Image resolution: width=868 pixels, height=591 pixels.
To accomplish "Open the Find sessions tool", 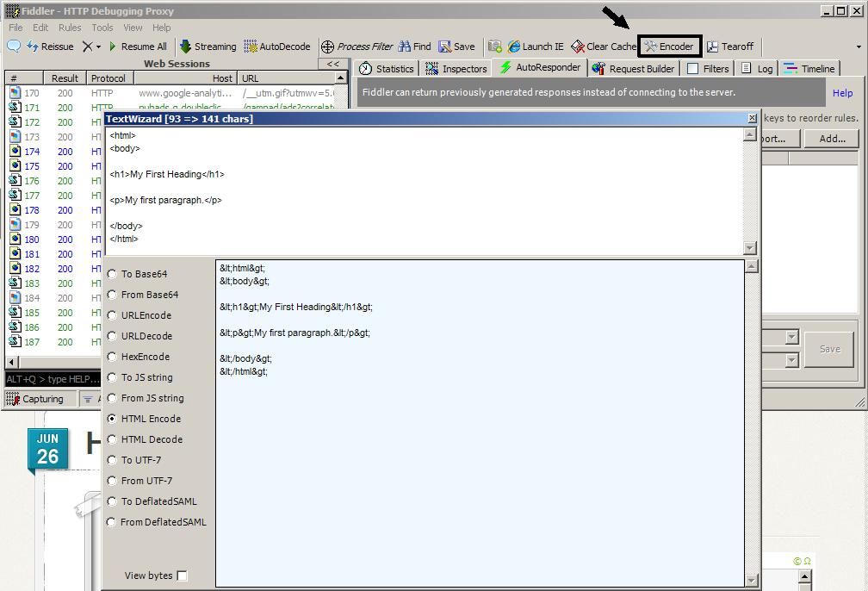I will (x=414, y=47).
